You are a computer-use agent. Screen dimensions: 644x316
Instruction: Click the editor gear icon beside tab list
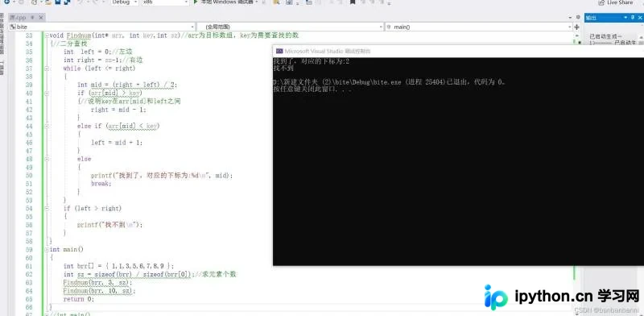coord(578,17)
